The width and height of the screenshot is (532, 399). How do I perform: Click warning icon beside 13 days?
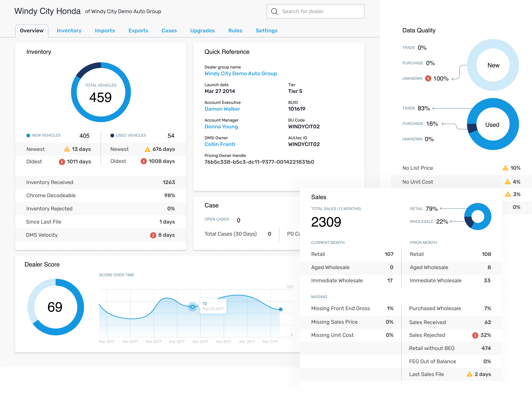[67, 149]
